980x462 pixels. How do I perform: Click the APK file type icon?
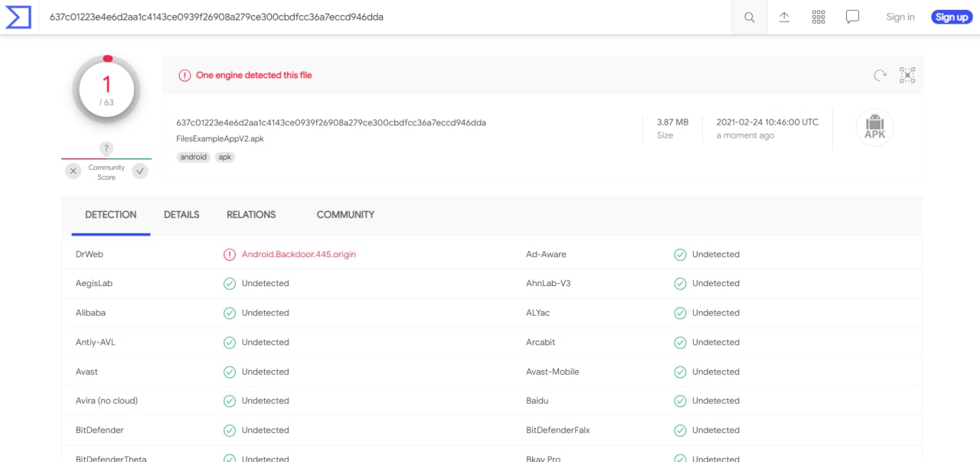coord(874,127)
